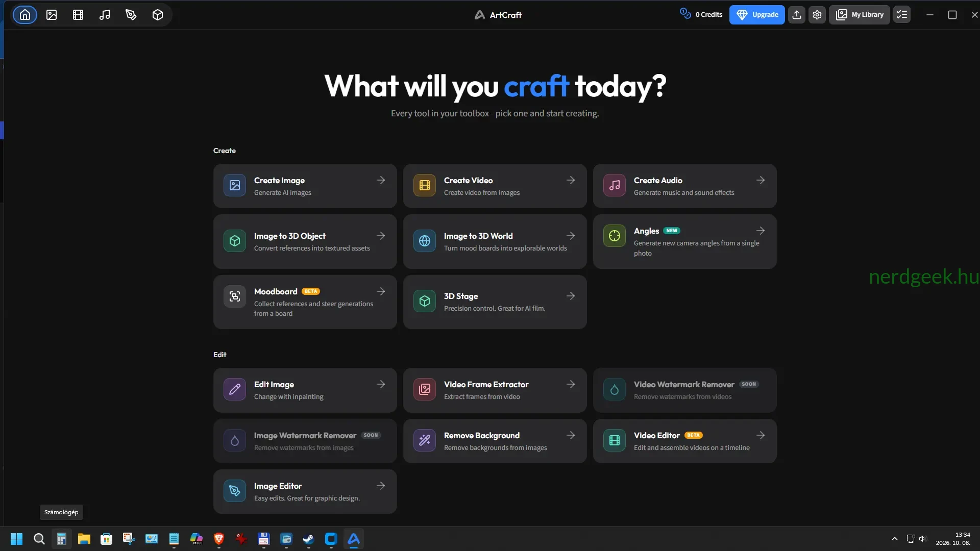Click the Image to 3D Object cube icon

point(235,241)
